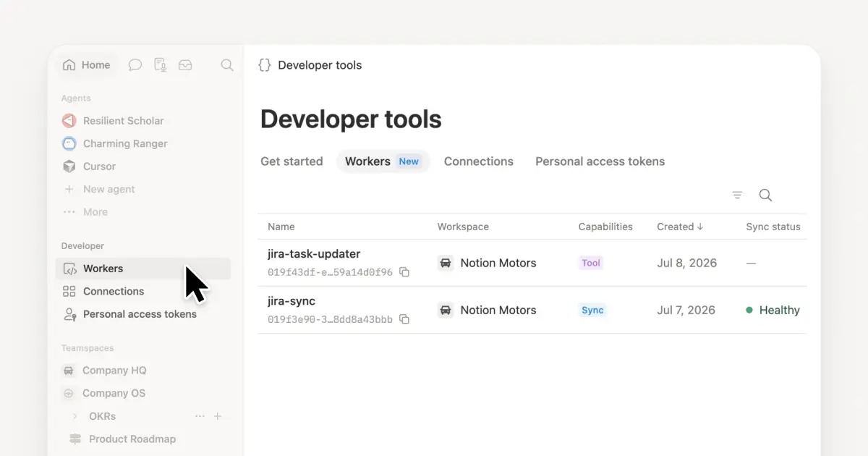Image resolution: width=868 pixels, height=456 pixels.
Task: Click the Charming Ranger avatar icon
Action: [69, 143]
